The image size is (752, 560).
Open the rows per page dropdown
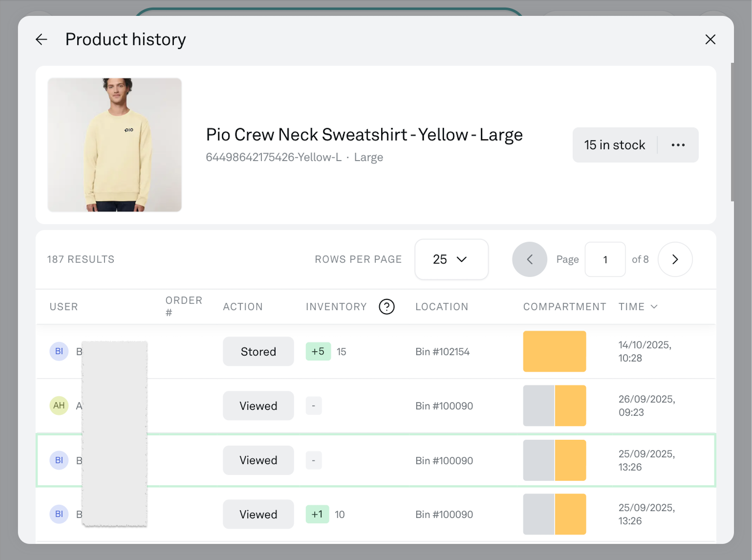pyautogui.click(x=451, y=259)
